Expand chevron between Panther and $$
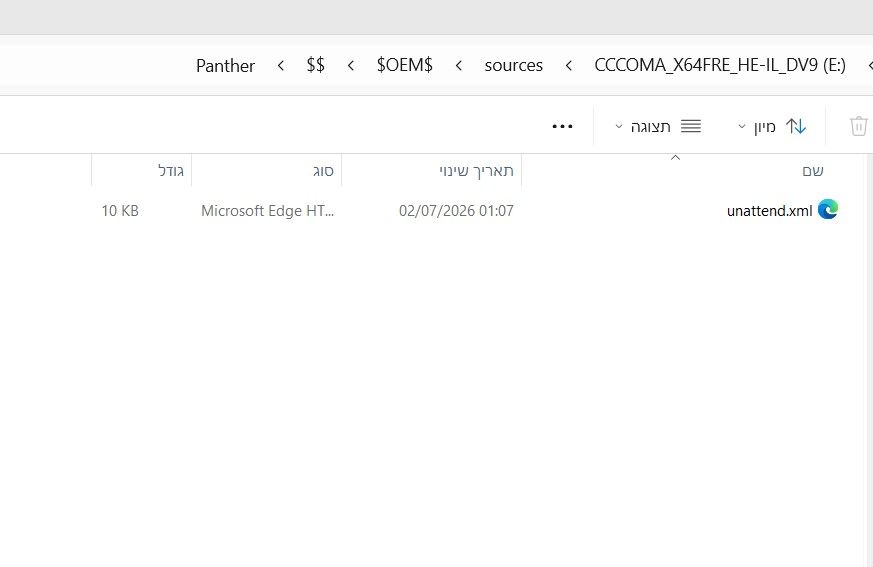873x567 pixels. [x=281, y=66]
